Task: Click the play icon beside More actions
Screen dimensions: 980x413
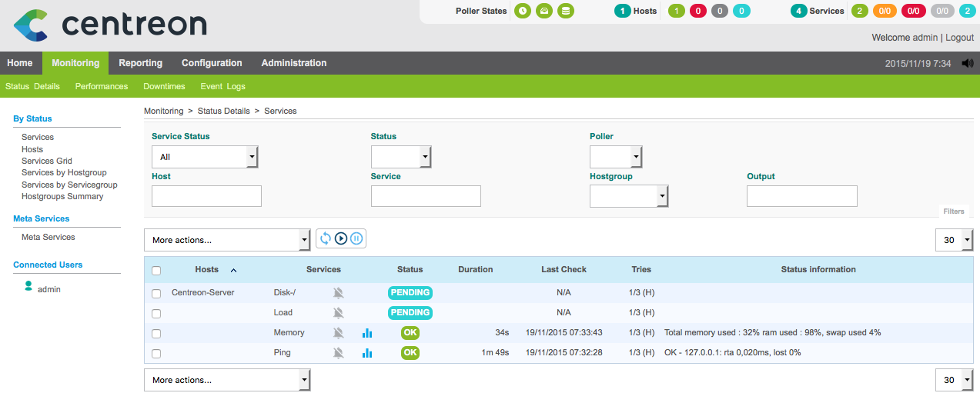Action: (341, 239)
